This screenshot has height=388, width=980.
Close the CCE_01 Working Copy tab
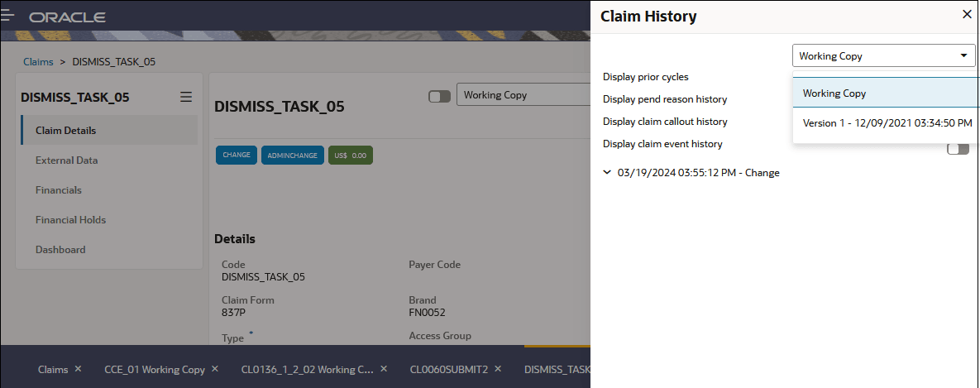(x=215, y=369)
